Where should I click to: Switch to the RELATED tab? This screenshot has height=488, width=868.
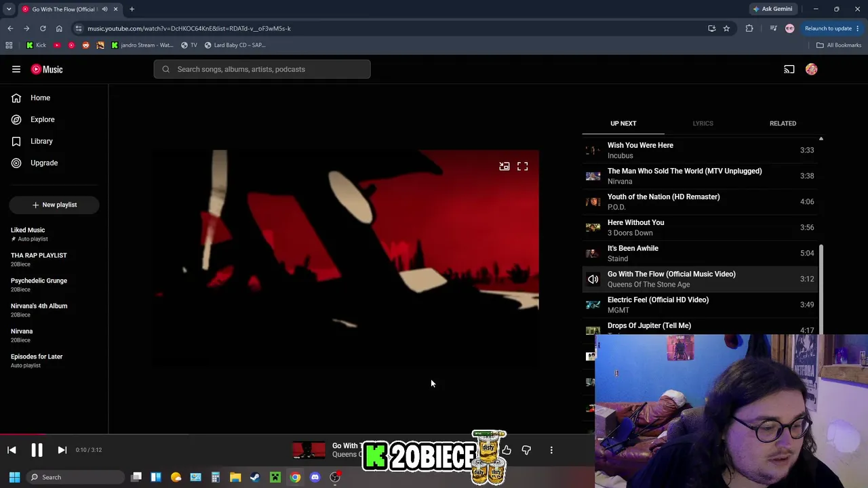[783, 123]
